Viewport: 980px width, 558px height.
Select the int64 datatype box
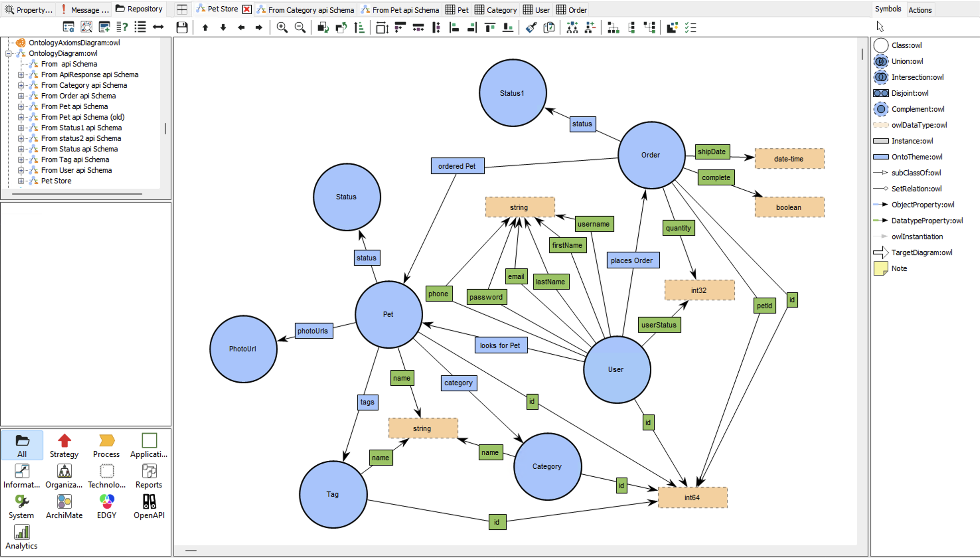[x=693, y=498]
